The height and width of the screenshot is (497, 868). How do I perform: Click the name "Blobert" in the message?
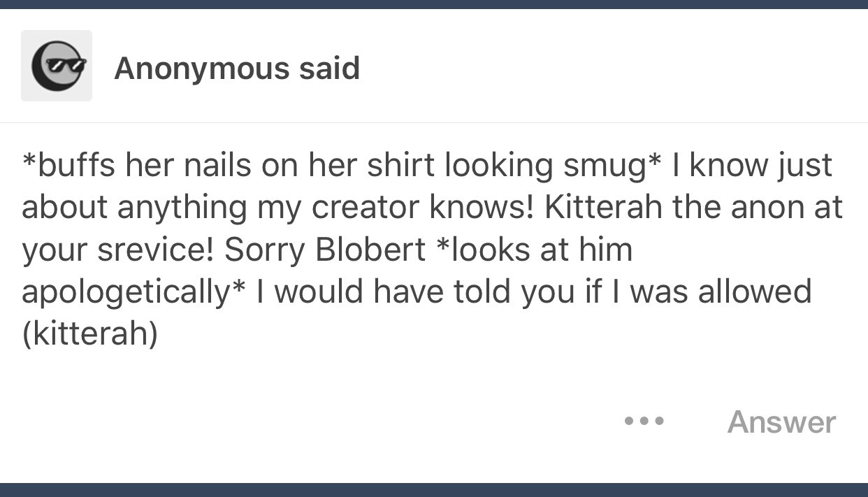click(x=370, y=250)
